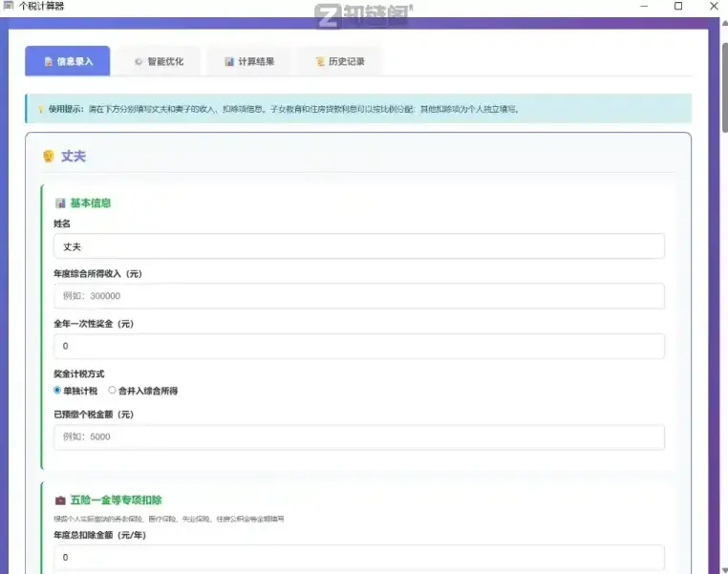Click the 全年一次性奖金 input field
Image resolution: width=728 pixels, height=574 pixels.
pyautogui.click(x=359, y=346)
